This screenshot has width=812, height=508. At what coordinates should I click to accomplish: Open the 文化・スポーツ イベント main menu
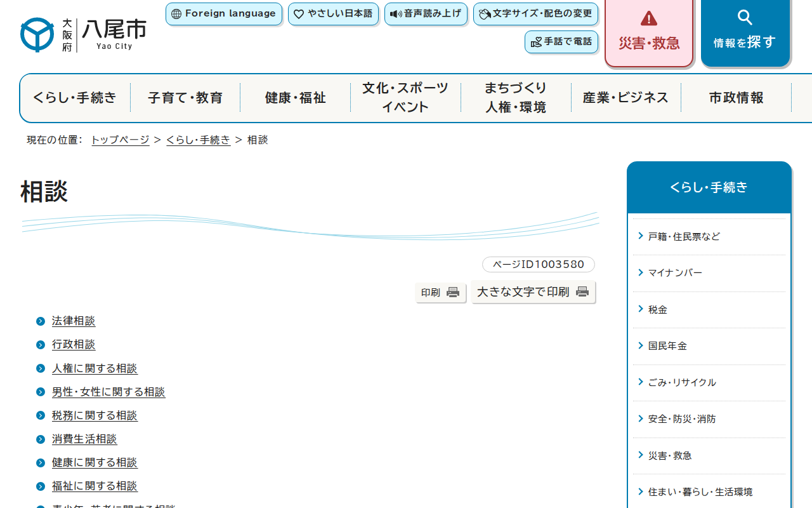[405, 98]
